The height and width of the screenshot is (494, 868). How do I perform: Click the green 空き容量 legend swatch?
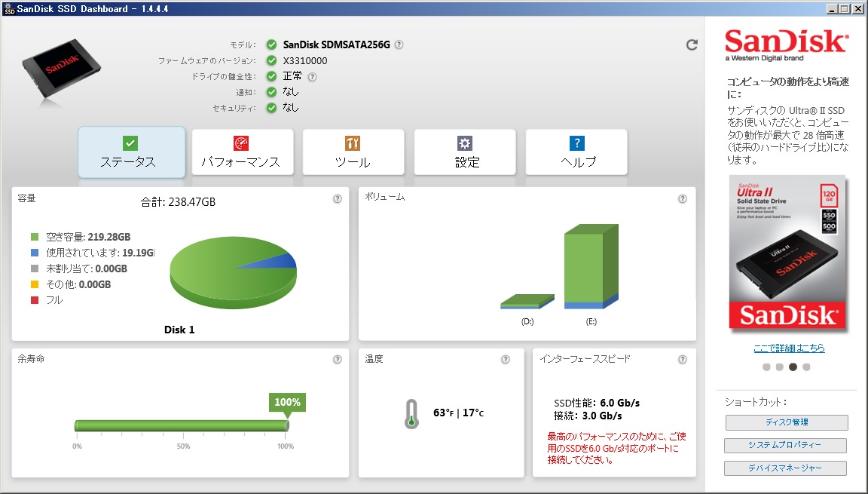point(35,237)
